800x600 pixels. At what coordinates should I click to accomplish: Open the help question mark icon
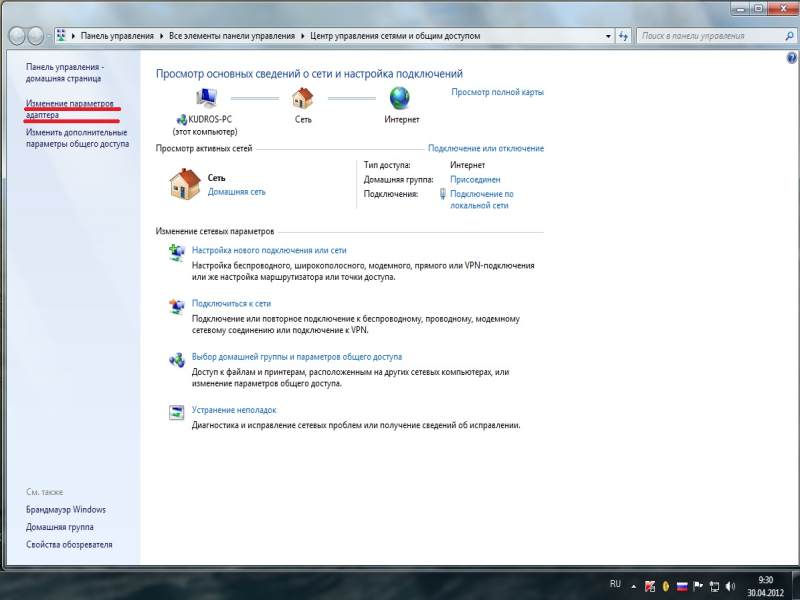791,58
